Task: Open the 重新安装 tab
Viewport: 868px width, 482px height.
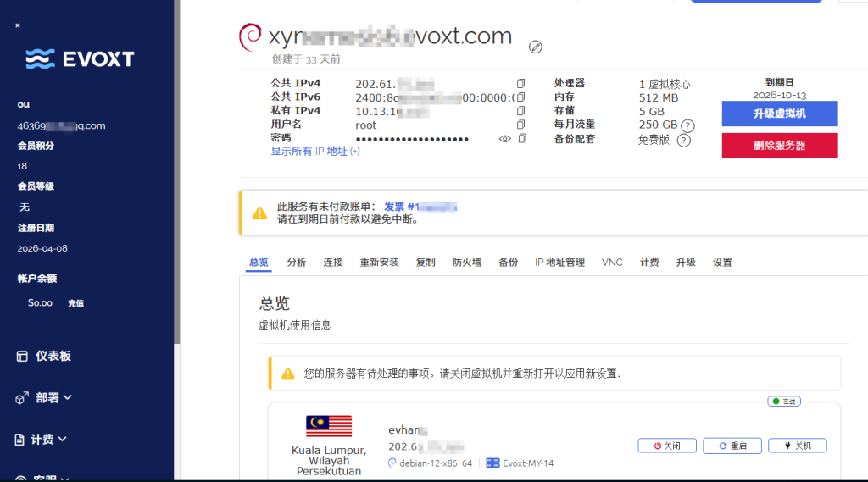Action: click(379, 263)
